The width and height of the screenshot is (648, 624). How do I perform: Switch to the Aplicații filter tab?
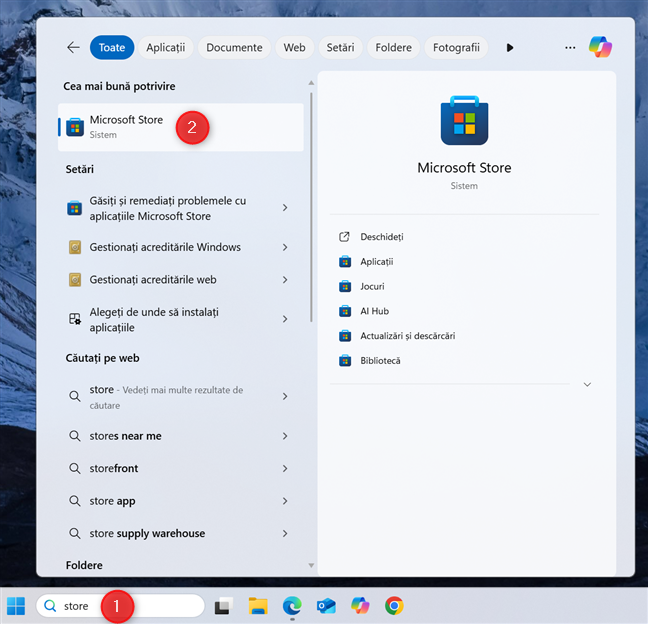tap(165, 47)
